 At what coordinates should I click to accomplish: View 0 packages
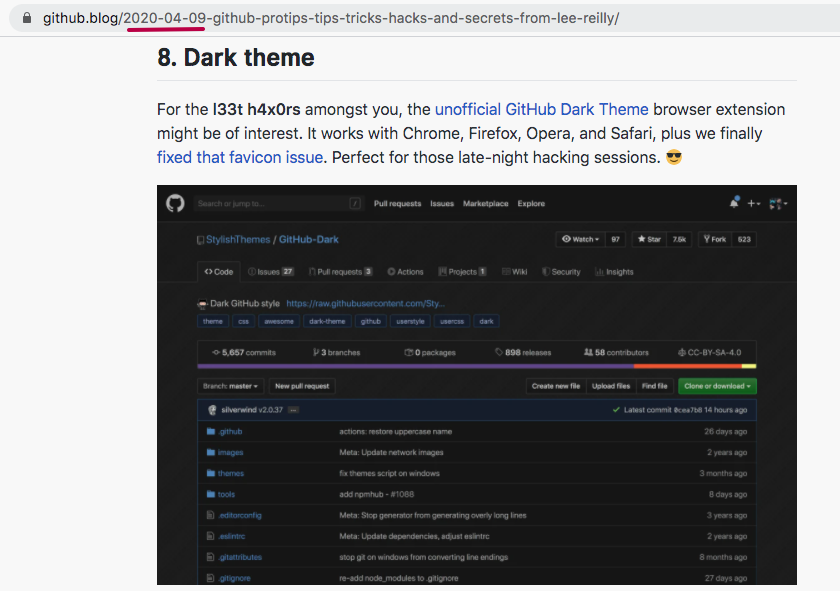tap(430, 353)
